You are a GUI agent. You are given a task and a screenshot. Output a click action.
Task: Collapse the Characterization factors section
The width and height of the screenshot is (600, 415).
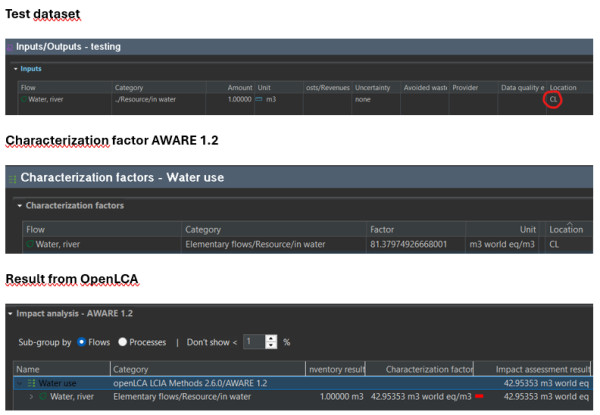20,206
